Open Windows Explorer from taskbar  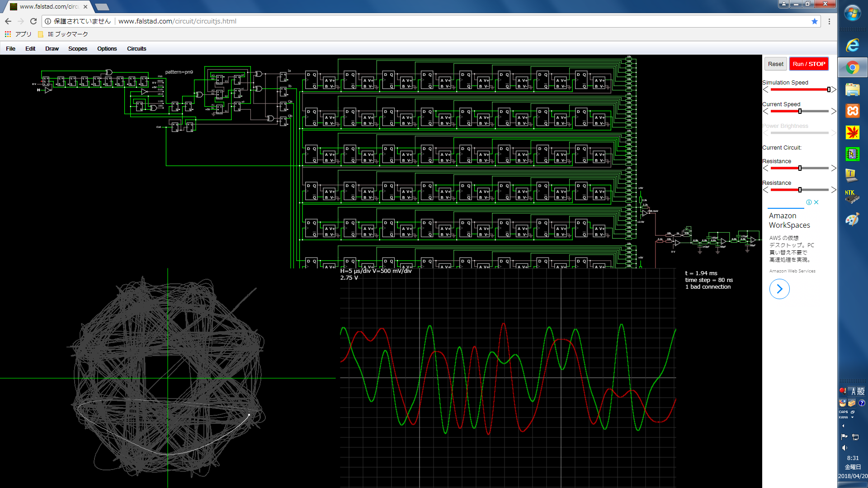[x=853, y=89]
